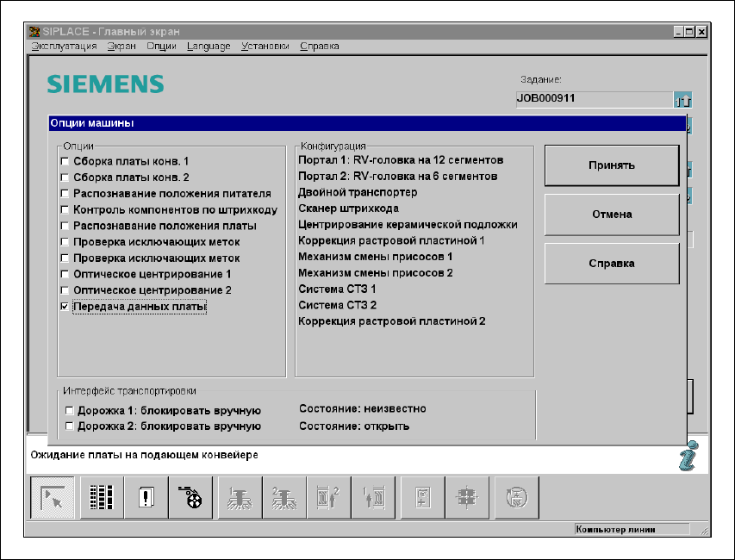Viewport: 735px width, 560px height.
Task: Open the Экран menu
Action: pos(121,46)
